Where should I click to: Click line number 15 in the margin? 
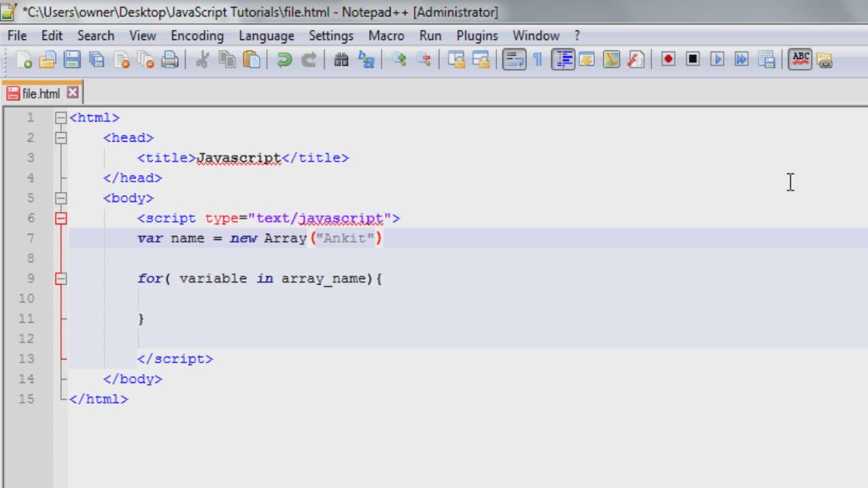26,399
